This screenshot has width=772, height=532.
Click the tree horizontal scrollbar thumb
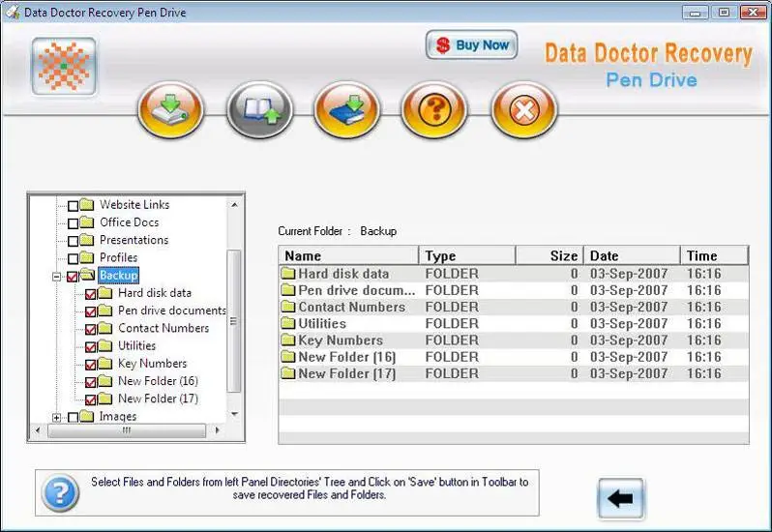click(127, 430)
